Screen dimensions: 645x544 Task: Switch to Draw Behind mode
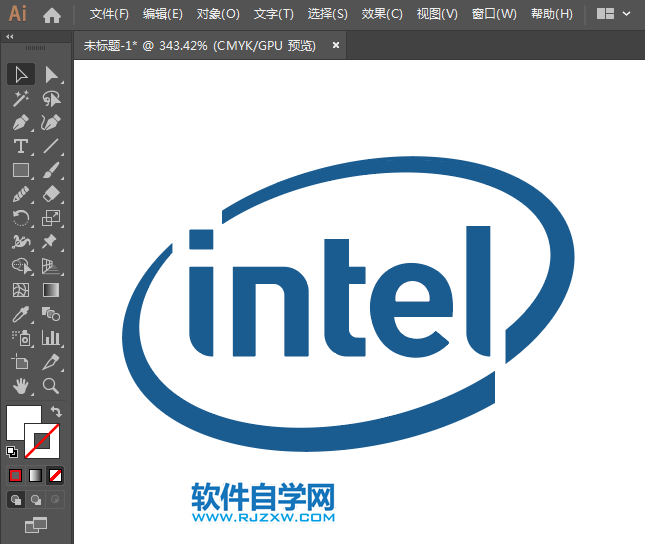coord(36,499)
